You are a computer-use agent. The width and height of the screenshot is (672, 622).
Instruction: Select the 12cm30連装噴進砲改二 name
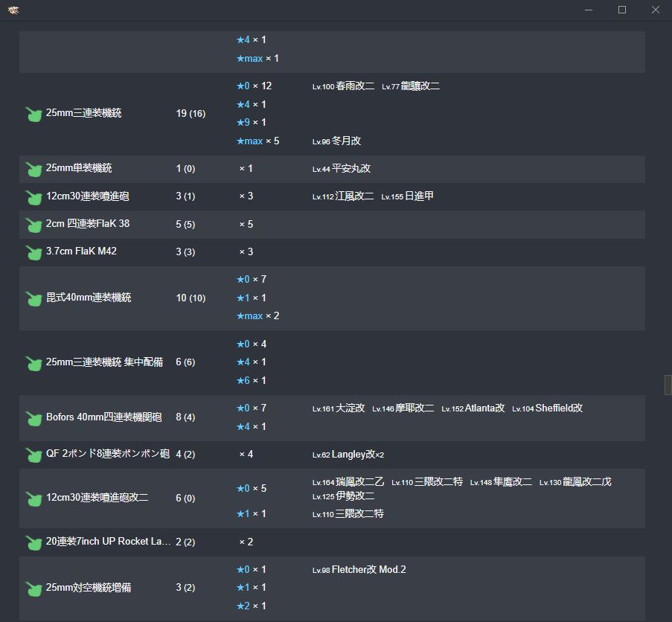pos(97,497)
